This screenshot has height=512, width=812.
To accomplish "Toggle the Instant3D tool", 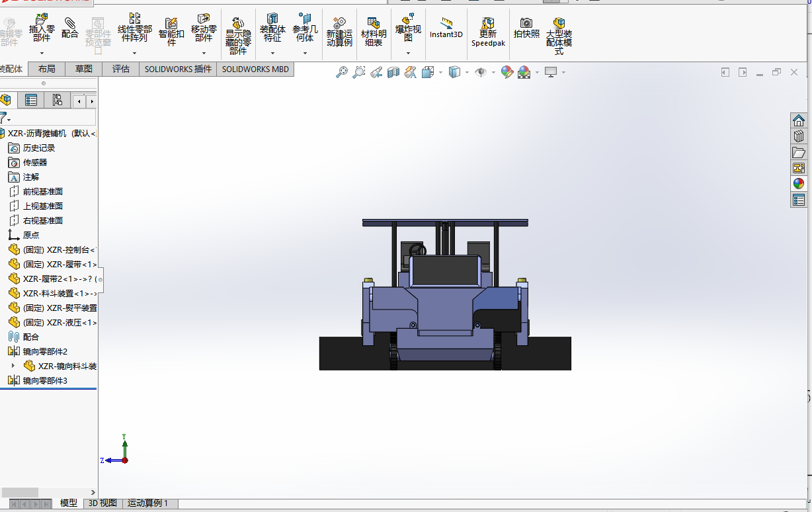I will click(446, 28).
